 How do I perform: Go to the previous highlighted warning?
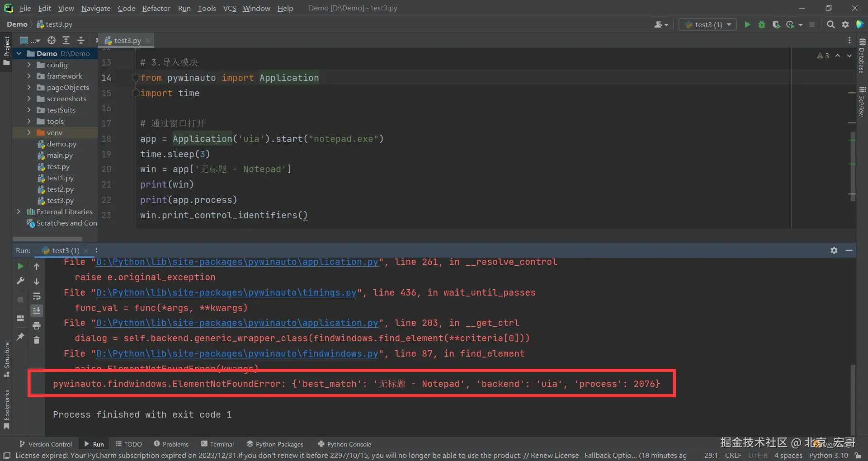(838, 56)
